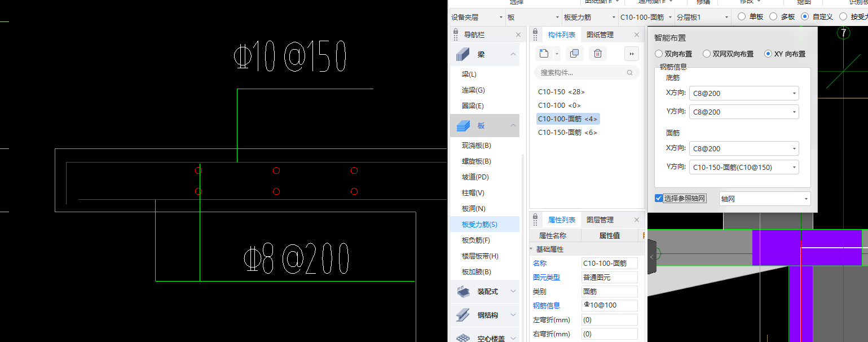Click the 名称 value field C10-100-面筋
The width and height of the screenshot is (868, 342).
(610, 264)
